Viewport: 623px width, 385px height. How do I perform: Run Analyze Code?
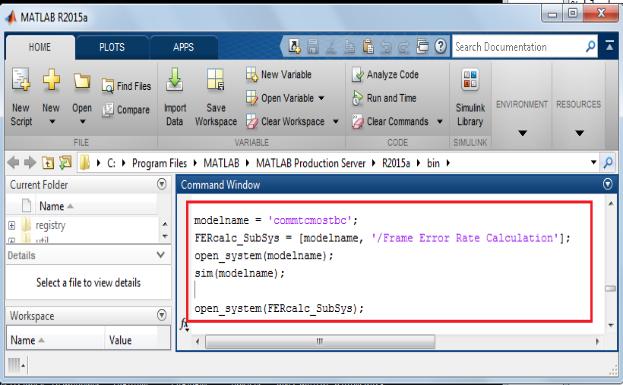[385, 74]
